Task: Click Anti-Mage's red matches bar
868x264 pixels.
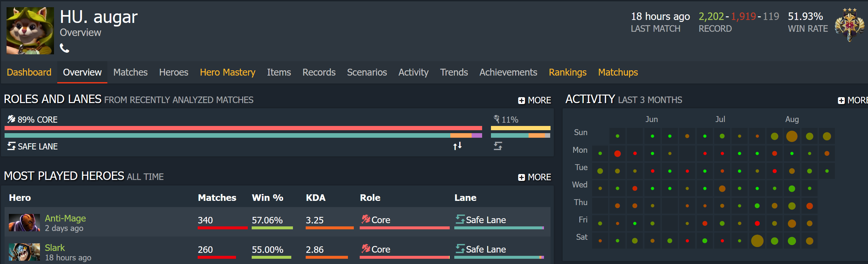Action: pyautogui.click(x=223, y=228)
